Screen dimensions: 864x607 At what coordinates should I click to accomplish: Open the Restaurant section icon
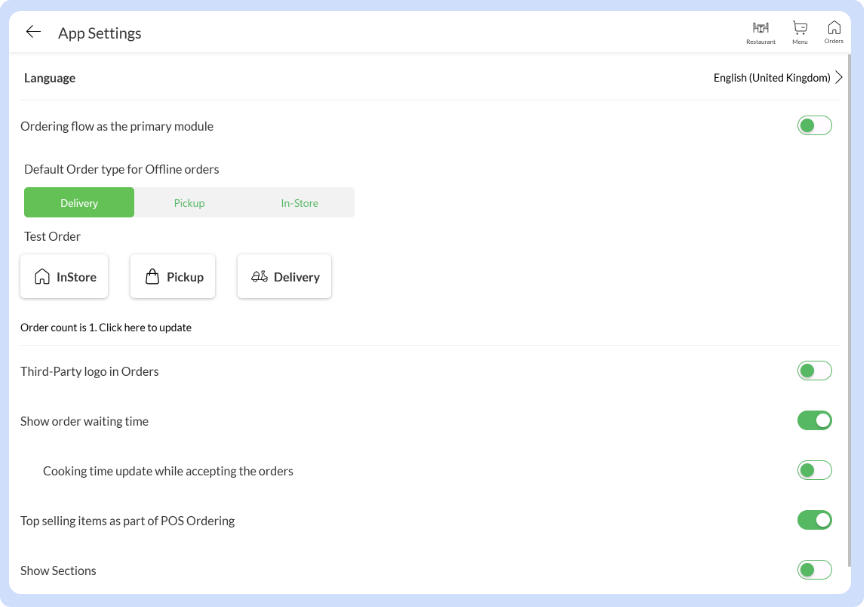(760, 31)
